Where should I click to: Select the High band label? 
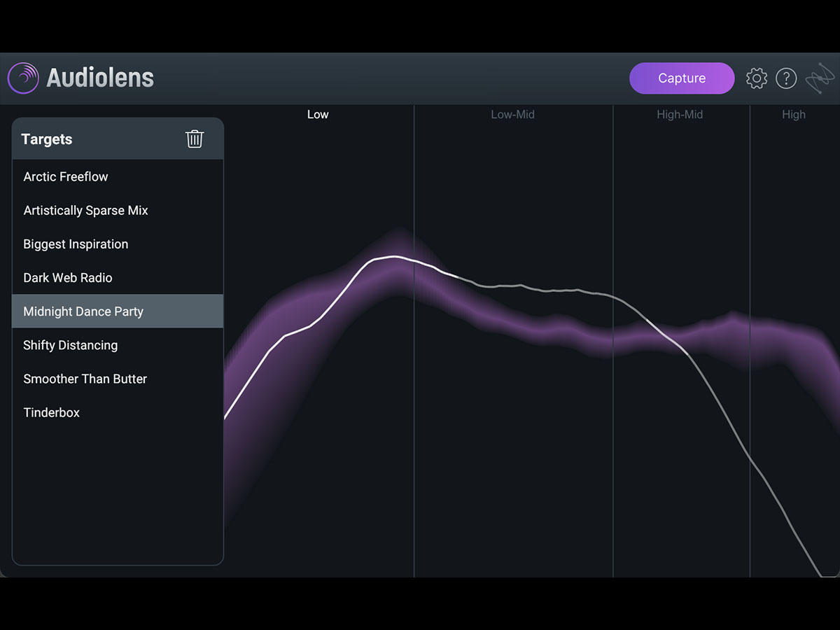pos(794,115)
